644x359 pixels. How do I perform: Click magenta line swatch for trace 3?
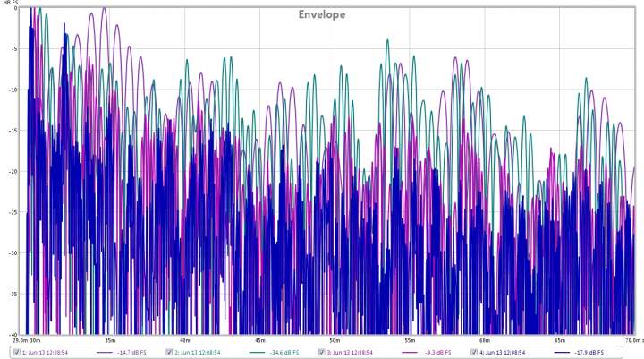pyautogui.click(x=410, y=353)
